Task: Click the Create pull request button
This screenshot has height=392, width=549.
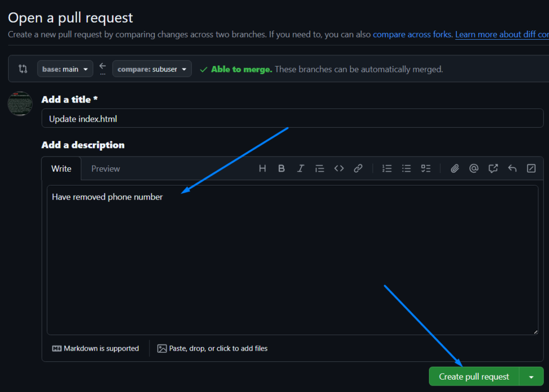Action: [474, 376]
